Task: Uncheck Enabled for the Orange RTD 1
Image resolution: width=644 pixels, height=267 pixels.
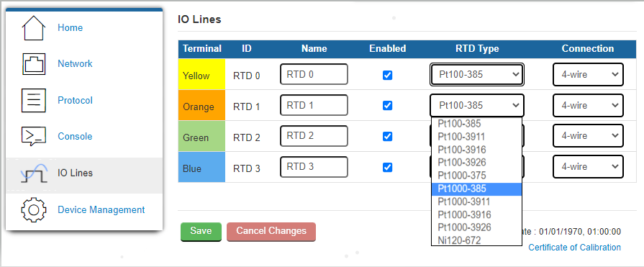Action: (x=387, y=106)
